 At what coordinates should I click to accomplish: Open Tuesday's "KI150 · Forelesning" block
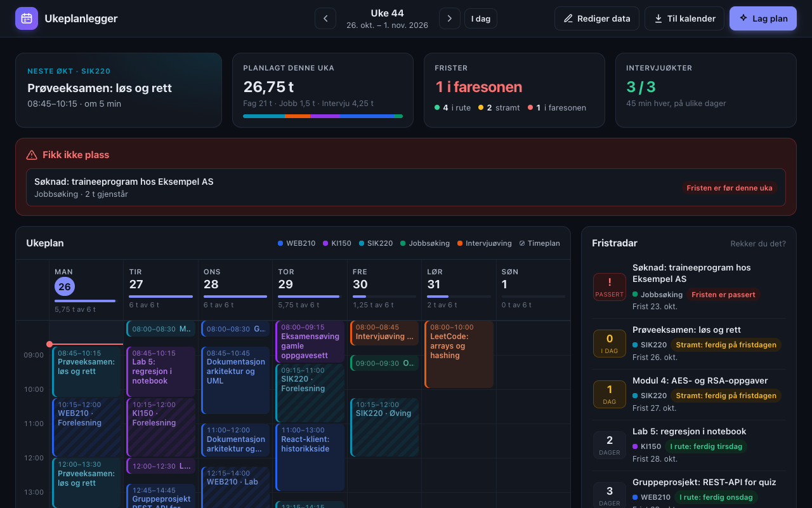(160, 427)
